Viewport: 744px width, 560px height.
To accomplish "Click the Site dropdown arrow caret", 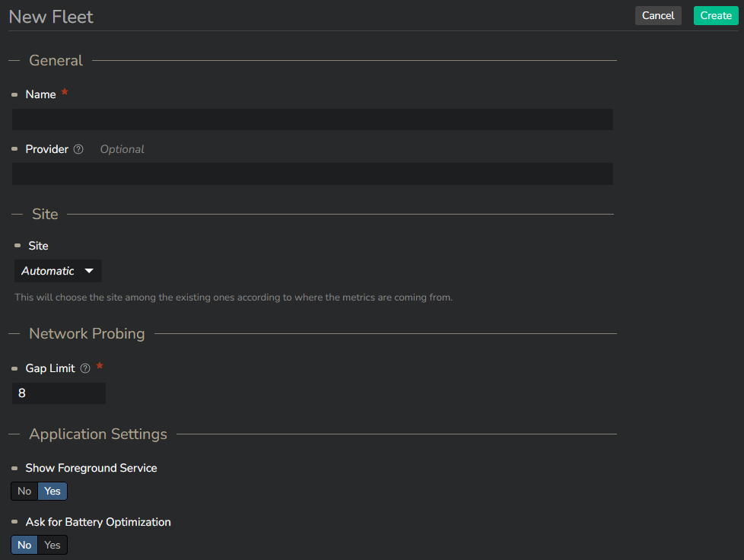I will point(89,271).
